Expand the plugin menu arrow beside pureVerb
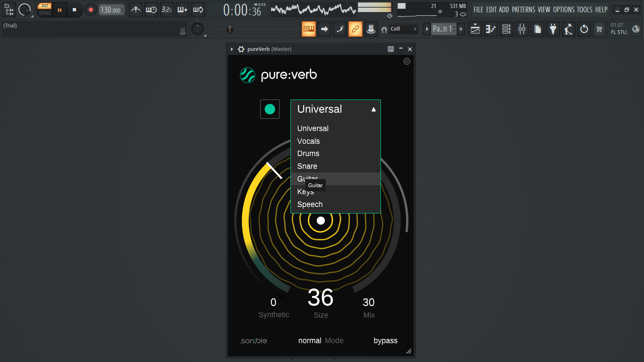The image size is (644, 362). coord(232,49)
